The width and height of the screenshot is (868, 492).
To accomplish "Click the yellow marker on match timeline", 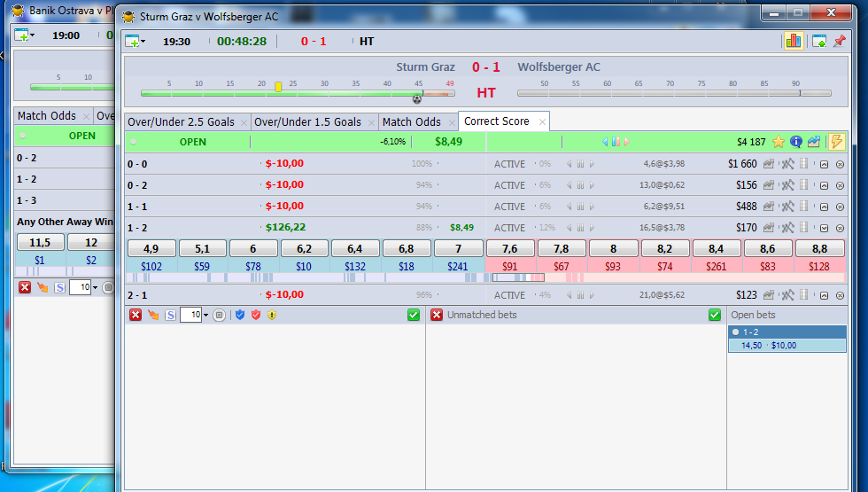I will 278,87.
